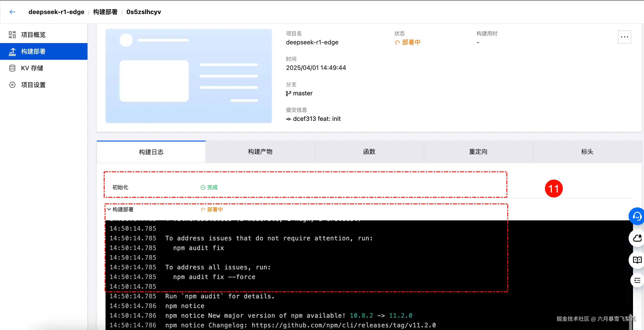Image resolution: width=644 pixels, height=330 pixels.
Task: Open the customer support headset icon
Action: (637, 216)
